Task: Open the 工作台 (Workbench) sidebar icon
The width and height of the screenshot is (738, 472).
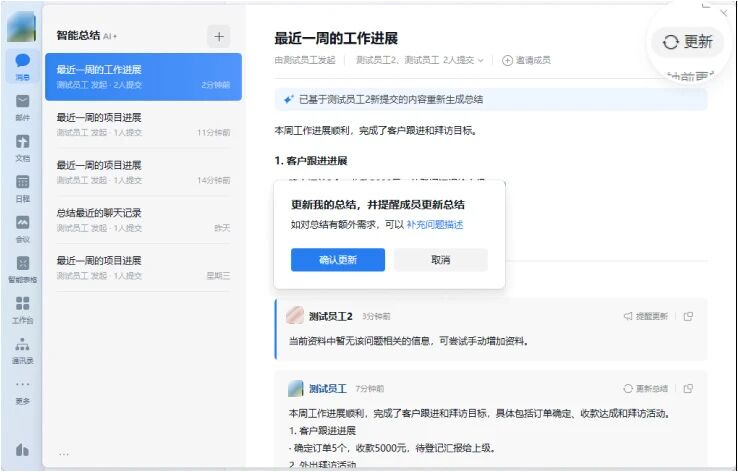Action: pos(22,308)
